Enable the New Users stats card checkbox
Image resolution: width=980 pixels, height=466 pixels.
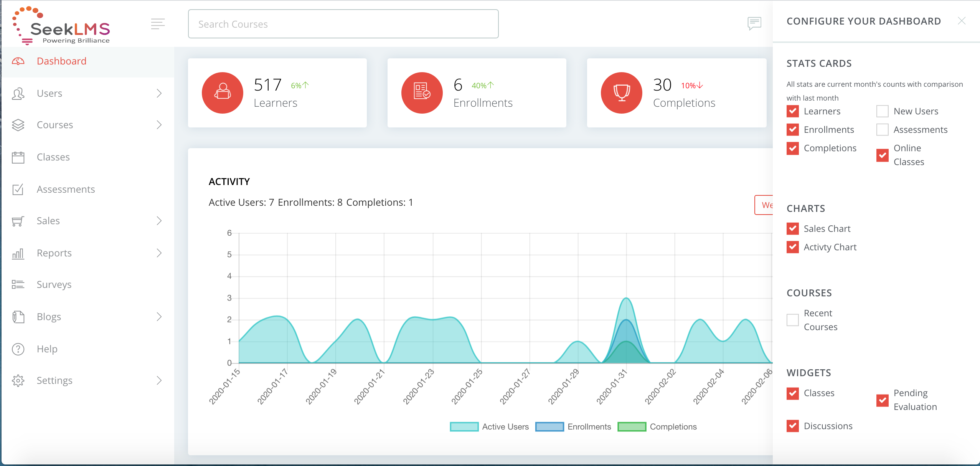[883, 111]
